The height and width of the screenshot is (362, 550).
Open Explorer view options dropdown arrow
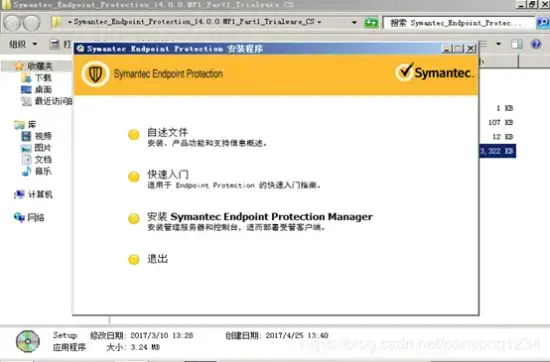click(498, 44)
